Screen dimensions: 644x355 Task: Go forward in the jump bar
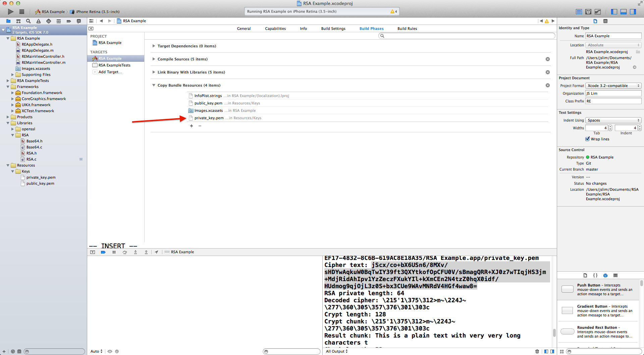point(110,21)
